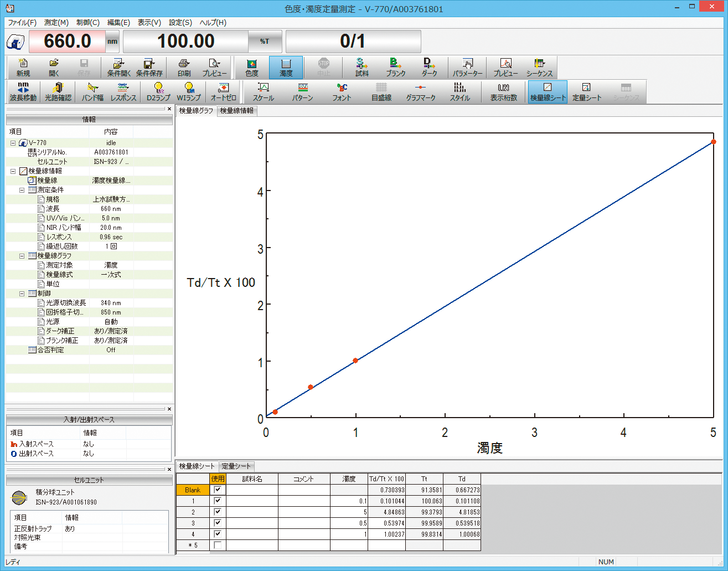Close the セルユニット panel
Image resolution: width=728 pixels, height=571 pixels.
point(169,470)
